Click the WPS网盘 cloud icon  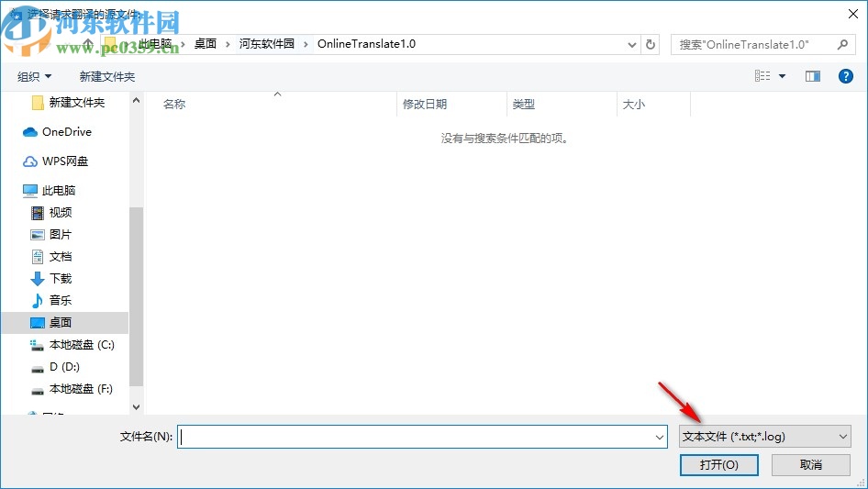(x=30, y=161)
